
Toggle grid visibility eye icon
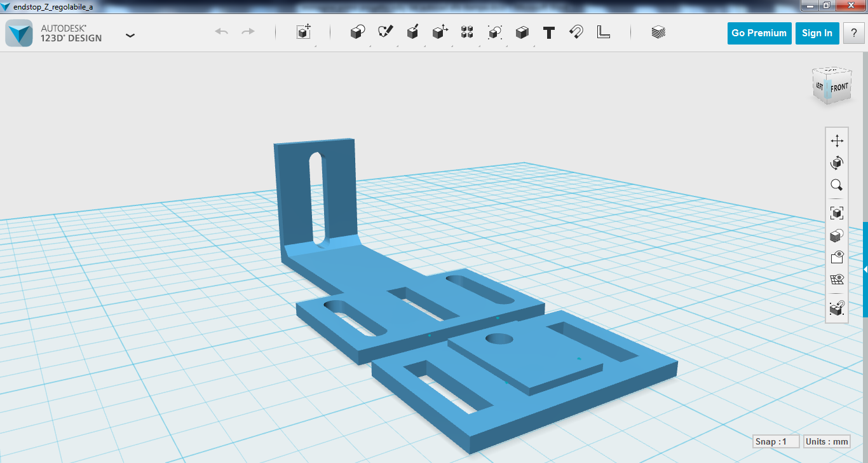[x=837, y=280]
